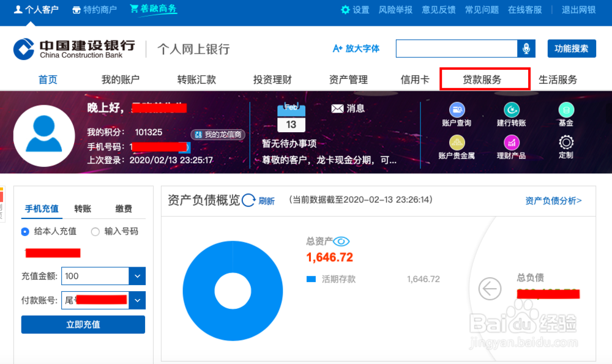Screen dimensions: 612x364
Task: Open 账户查询 account inquiry icon
Action: [457, 110]
